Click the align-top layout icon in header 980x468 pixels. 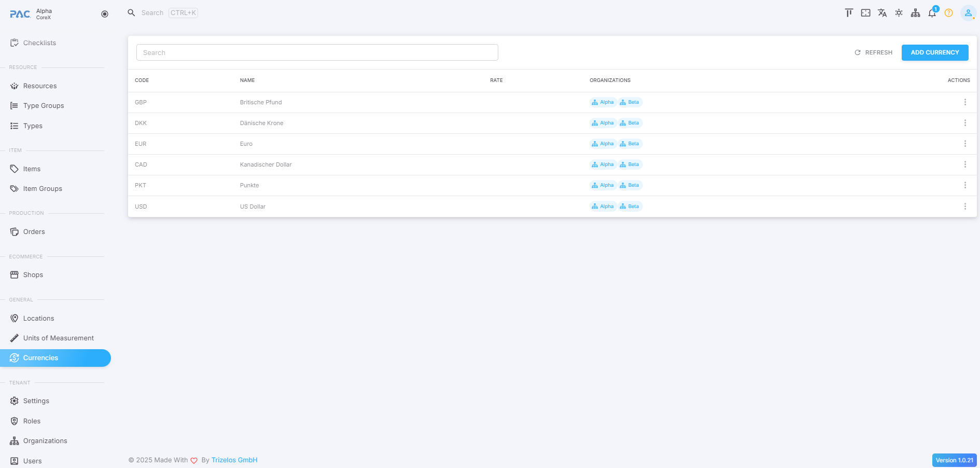pos(849,13)
